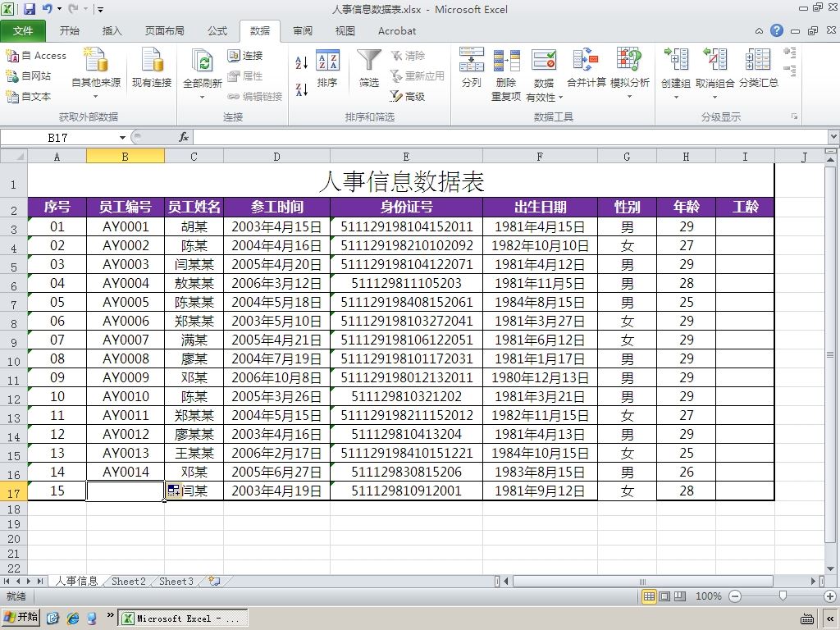Viewport: 840px width, 630px height.
Task: Switch to the Sheet3 worksheet tab
Action: pyautogui.click(x=176, y=582)
